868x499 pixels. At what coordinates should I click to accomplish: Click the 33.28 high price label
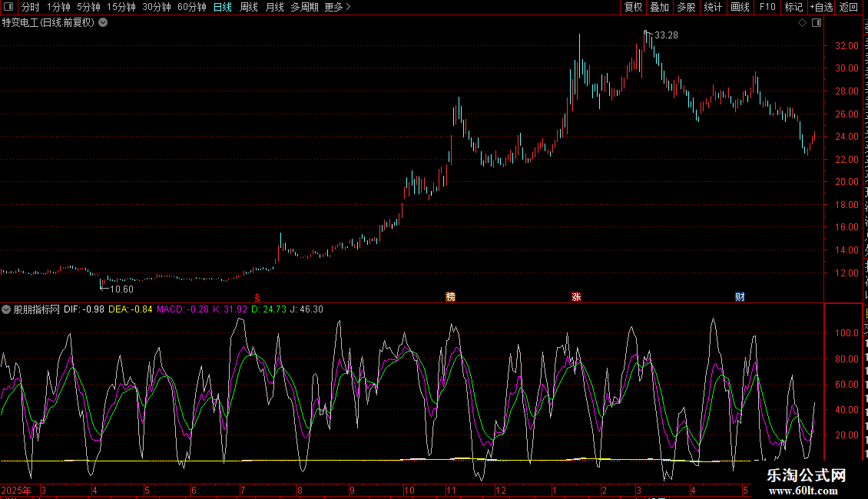pyautogui.click(x=666, y=35)
